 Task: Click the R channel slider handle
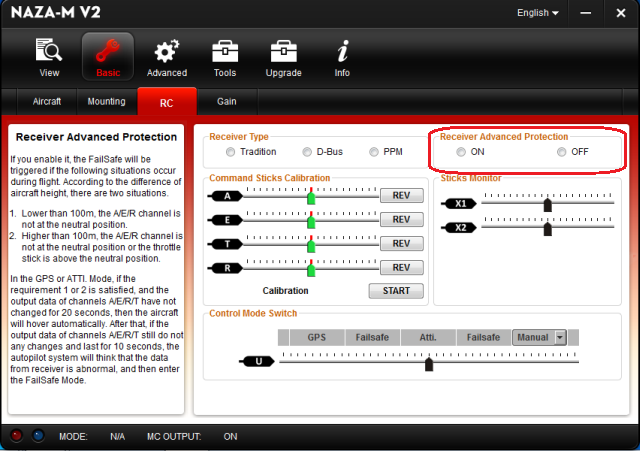pyautogui.click(x=311, y=270)
